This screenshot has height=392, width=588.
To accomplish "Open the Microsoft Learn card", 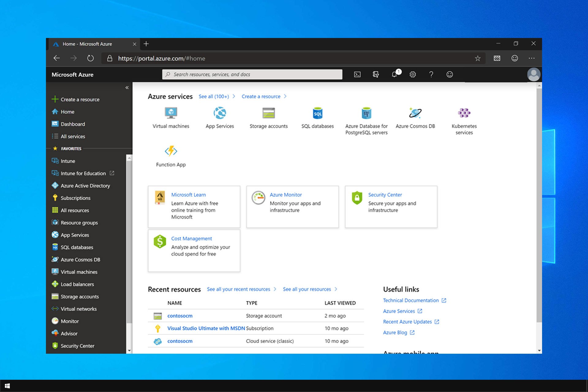I will click(194, 207).
